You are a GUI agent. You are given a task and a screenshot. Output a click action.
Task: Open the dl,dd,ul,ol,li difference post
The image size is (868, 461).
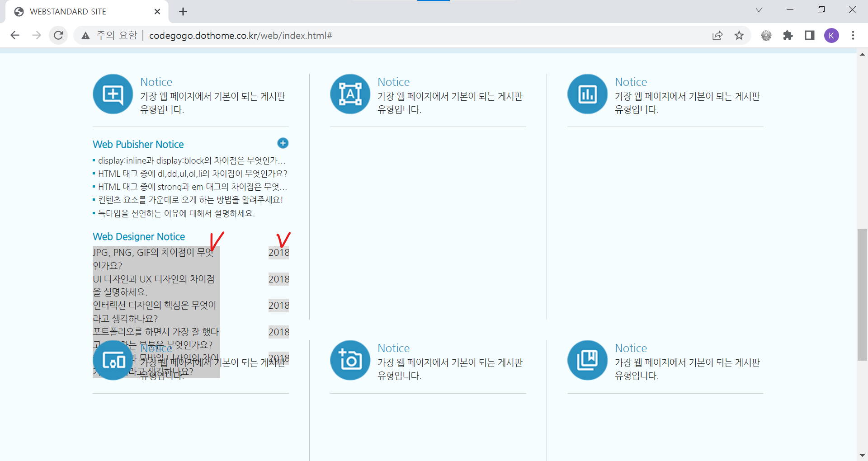coord(193,174)
